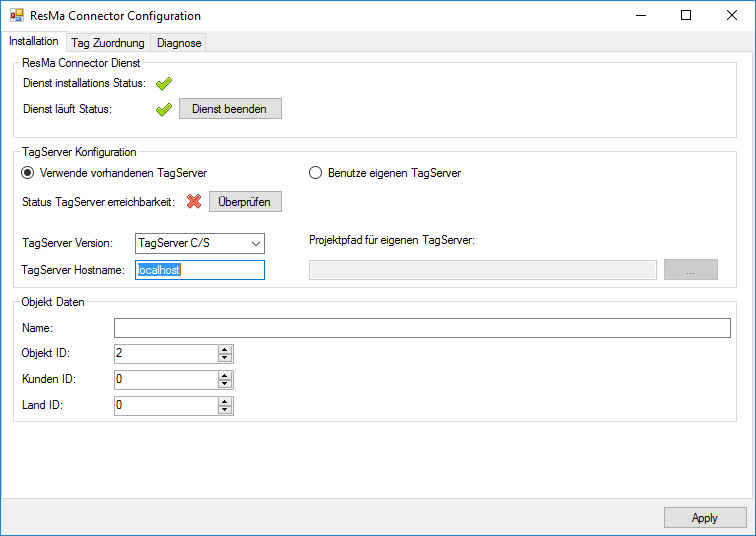756x536 pixels.
Task: Select Benutze eigenen TagServer radio option
Action: [x=314, y=173]
